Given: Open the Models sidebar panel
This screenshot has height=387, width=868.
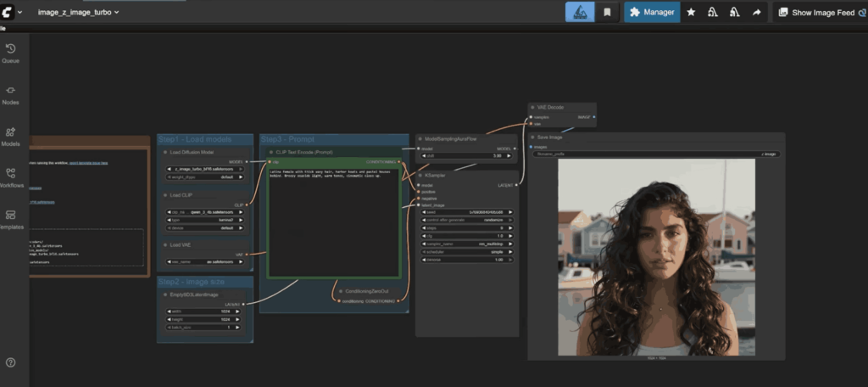Looking at the screenshot, I should [x=10, y=137].
